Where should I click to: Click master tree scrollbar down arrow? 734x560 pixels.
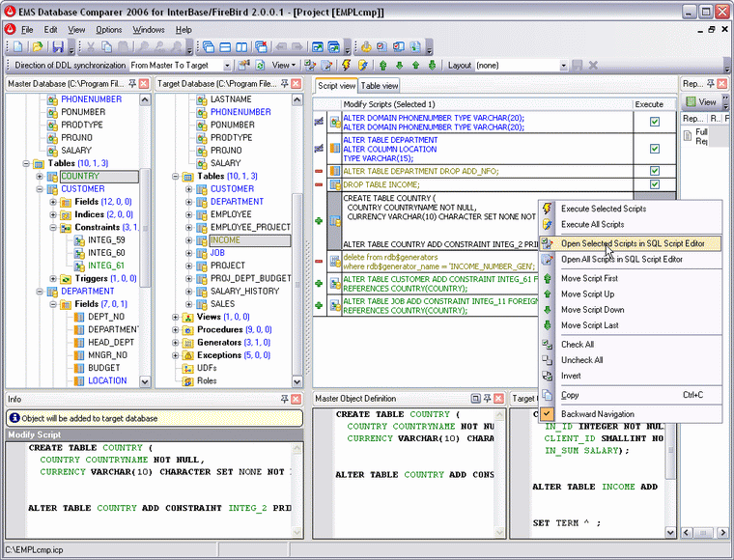click(x=145, y=381)
